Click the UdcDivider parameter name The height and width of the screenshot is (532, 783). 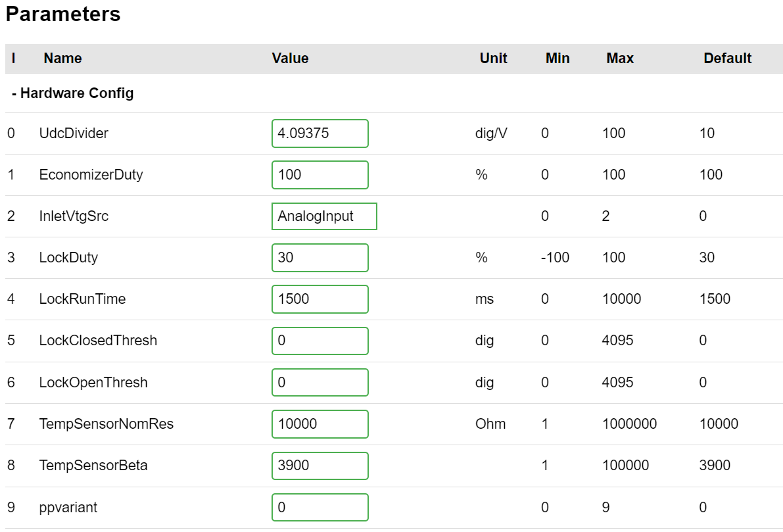(74, 133)
